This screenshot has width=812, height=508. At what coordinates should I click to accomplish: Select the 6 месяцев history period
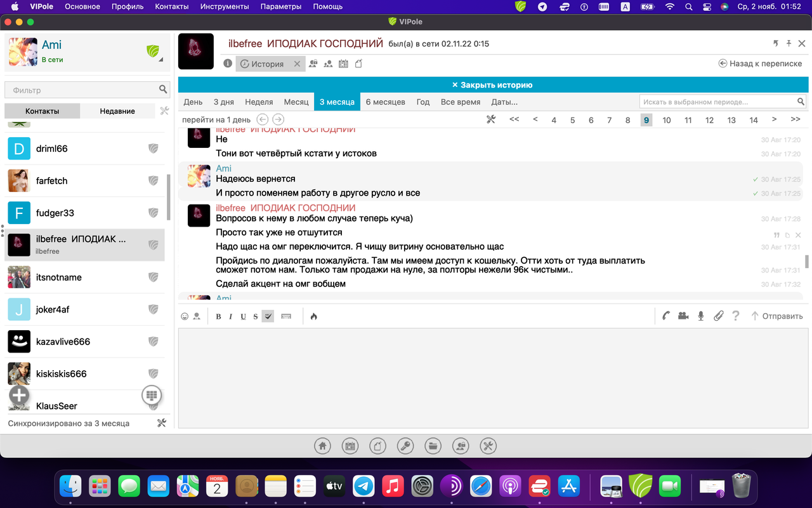(386, 102)
